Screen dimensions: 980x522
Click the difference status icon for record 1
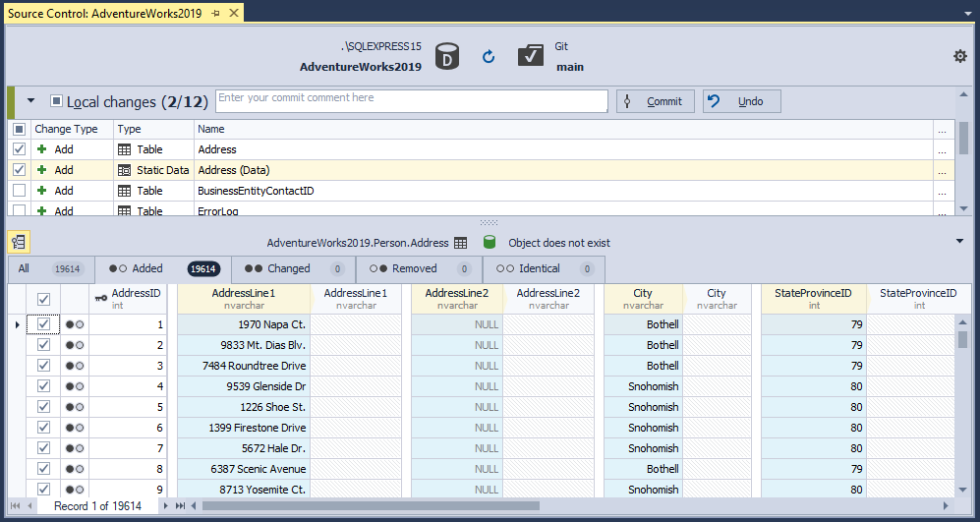coord(75,324)
